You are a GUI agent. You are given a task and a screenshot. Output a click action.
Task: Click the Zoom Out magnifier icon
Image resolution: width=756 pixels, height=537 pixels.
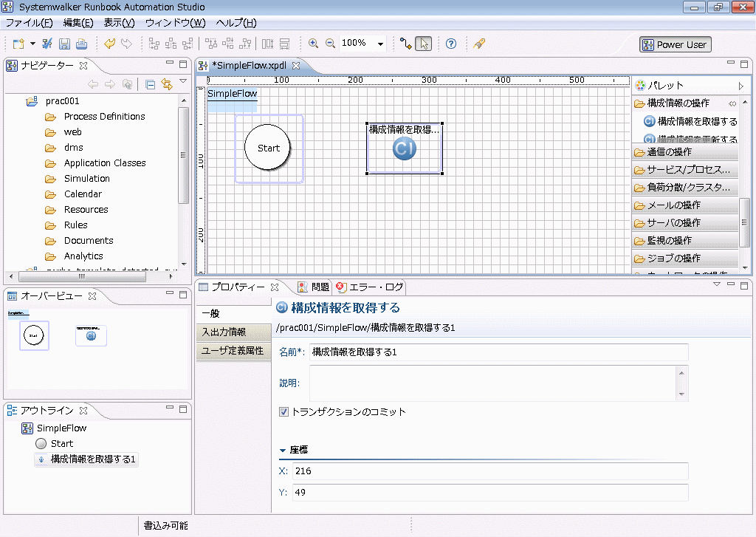click(330, 44)
